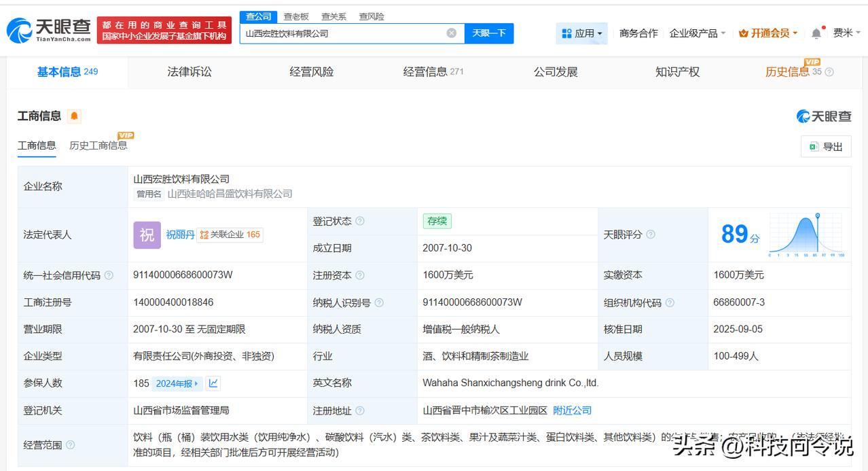This screenshot has height=471, width=868.
Task: Open the notification bell
Action: tap(816, 33)
